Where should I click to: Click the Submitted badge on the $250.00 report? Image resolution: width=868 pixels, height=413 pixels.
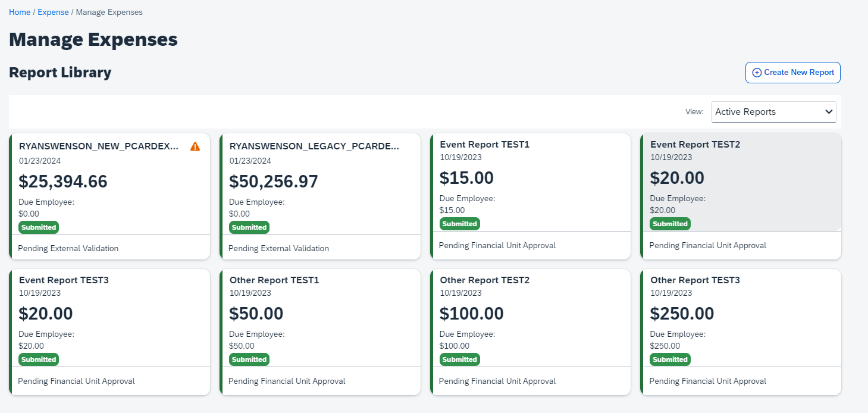[670, 359]
